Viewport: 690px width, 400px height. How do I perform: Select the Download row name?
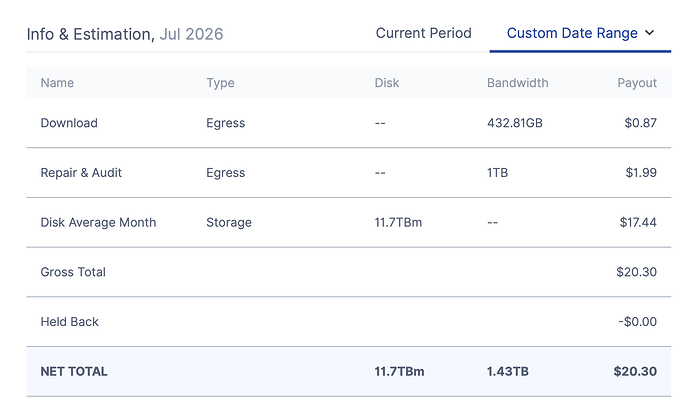69,123
